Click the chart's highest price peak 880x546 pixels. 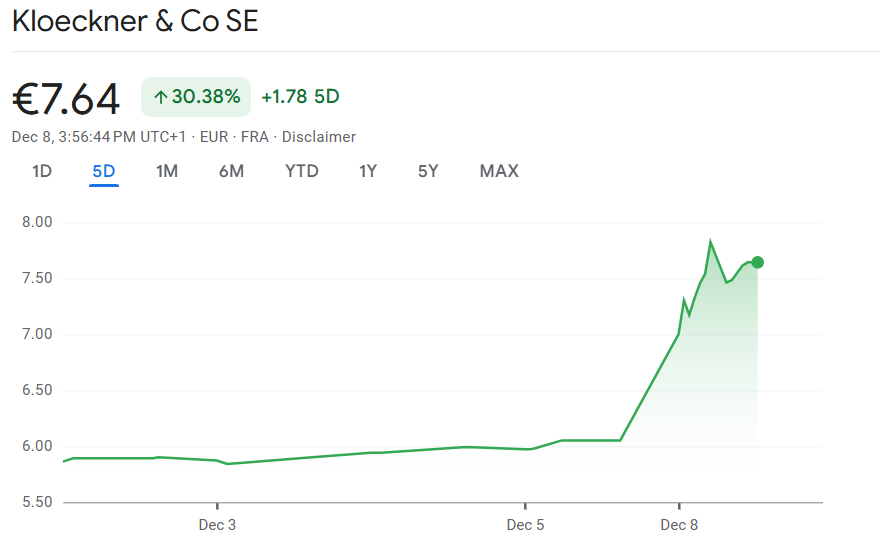tap(710, 242)
